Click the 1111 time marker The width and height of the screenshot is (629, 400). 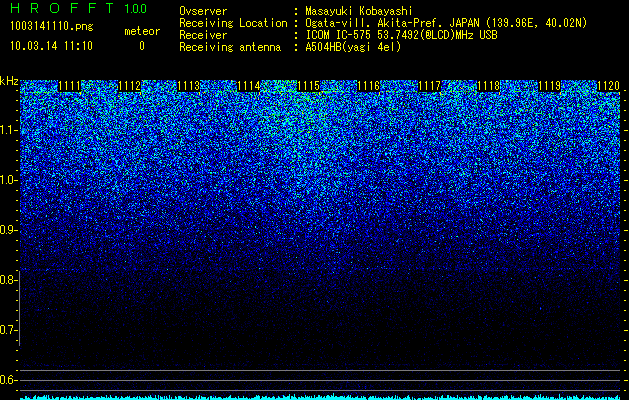click(69, 86)
